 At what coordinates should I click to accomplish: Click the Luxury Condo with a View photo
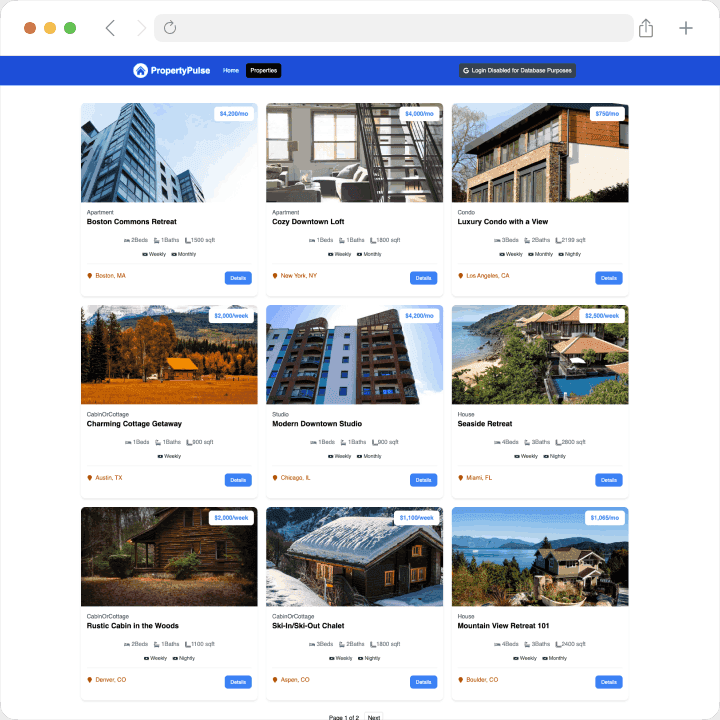click(x=540, y=152)
